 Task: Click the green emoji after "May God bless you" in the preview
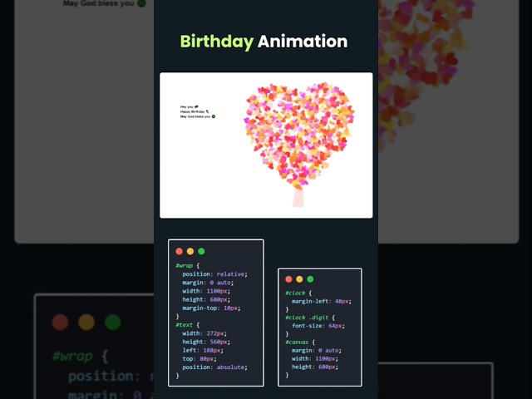214,116
